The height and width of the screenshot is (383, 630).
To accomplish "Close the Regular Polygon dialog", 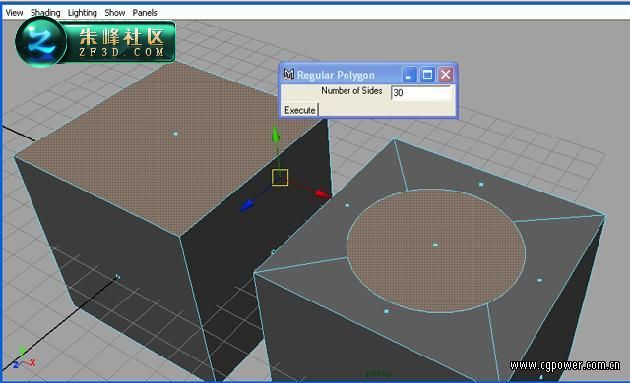I will pyautogui.click(x=446, y=75).
